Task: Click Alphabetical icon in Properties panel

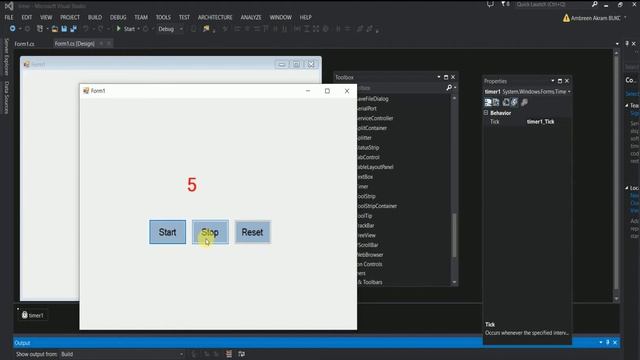Action: (496, 102)
